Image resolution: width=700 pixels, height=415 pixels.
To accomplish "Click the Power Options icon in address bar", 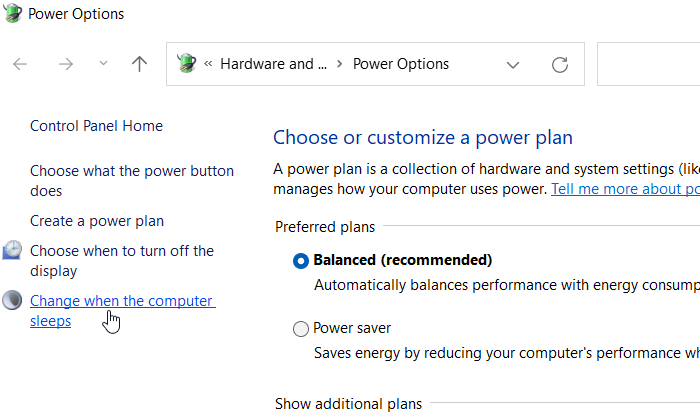I will click(186, 63).
